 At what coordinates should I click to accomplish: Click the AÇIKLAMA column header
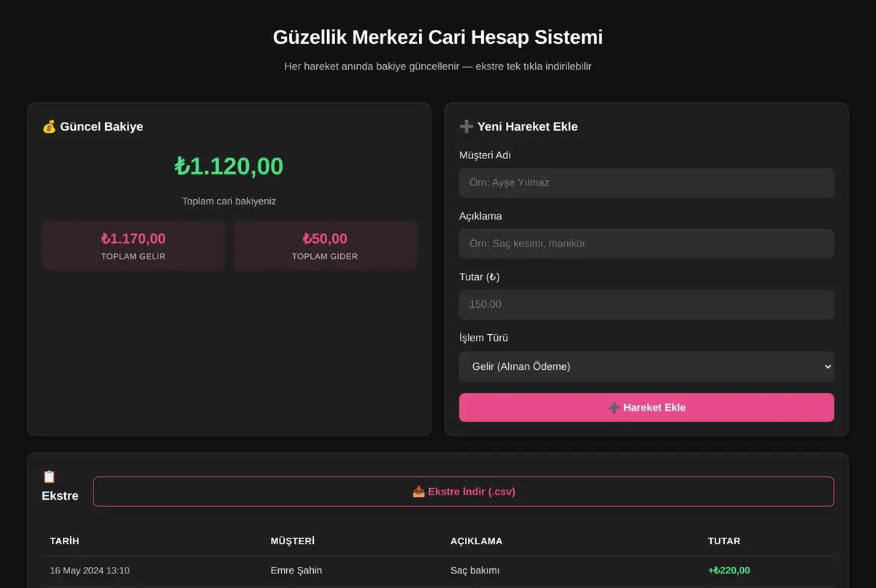tap(477, 541)
